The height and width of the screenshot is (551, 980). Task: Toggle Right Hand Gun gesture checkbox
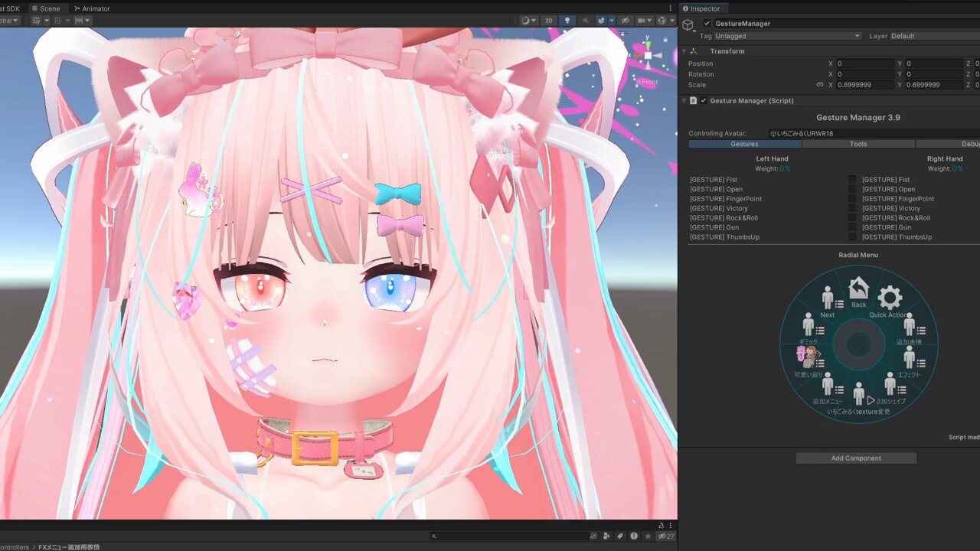click(x=852, y=227)
